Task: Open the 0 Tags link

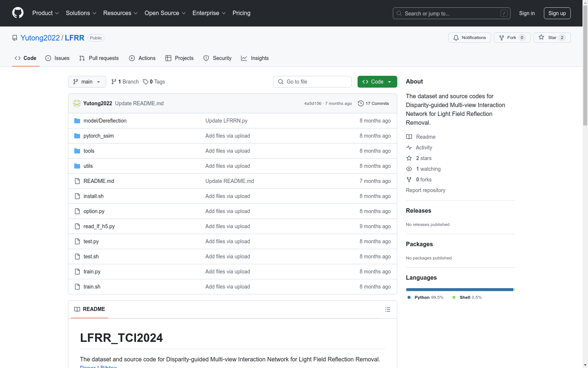Action: click(154, 82)
